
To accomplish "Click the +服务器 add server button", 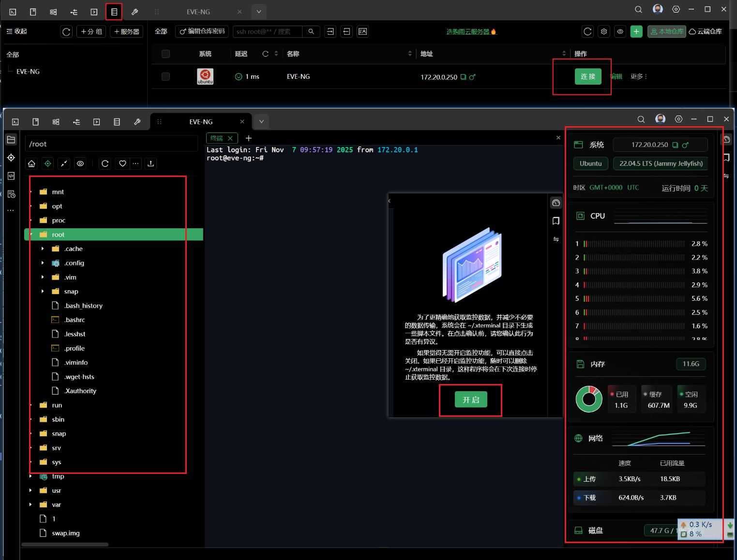I will point(127,31).
